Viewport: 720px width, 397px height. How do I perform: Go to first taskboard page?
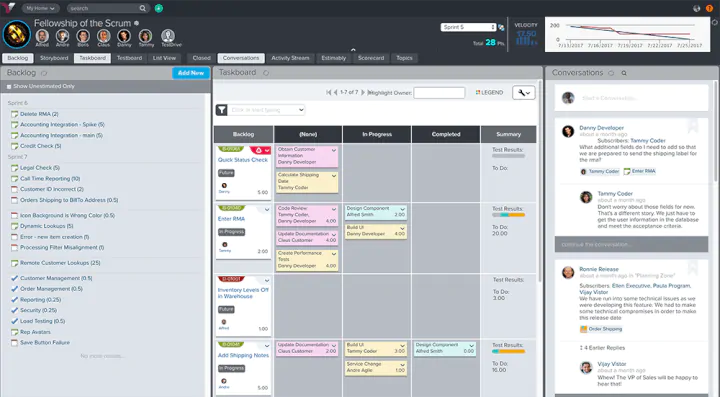tap(329, 92)
